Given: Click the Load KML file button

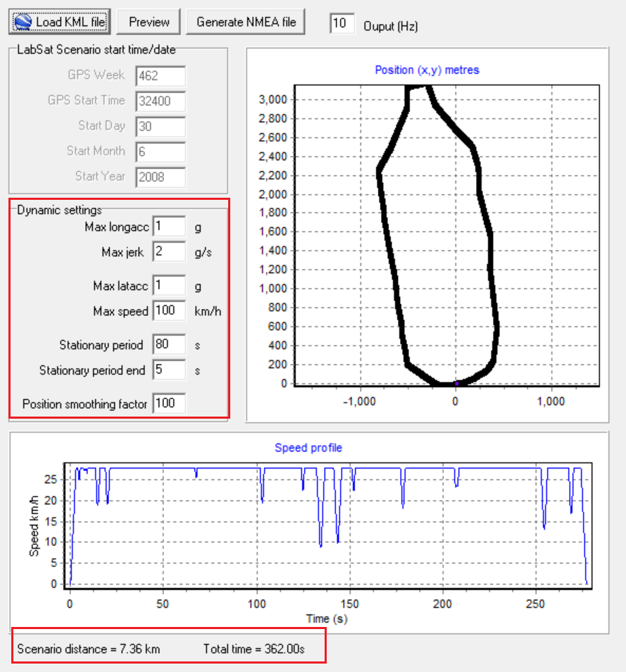Looking at the screenshot, I should click(x=60, y=22).
